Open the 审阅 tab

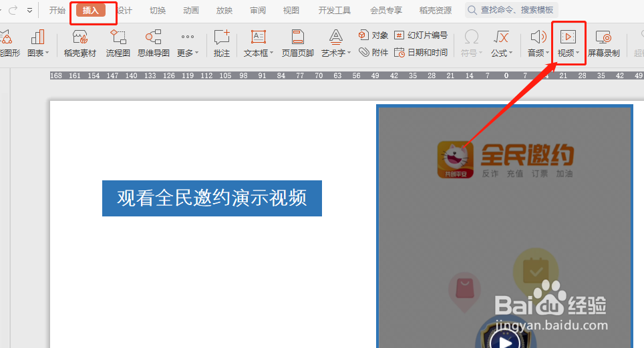pyautogui.click(x=258, y=10)
